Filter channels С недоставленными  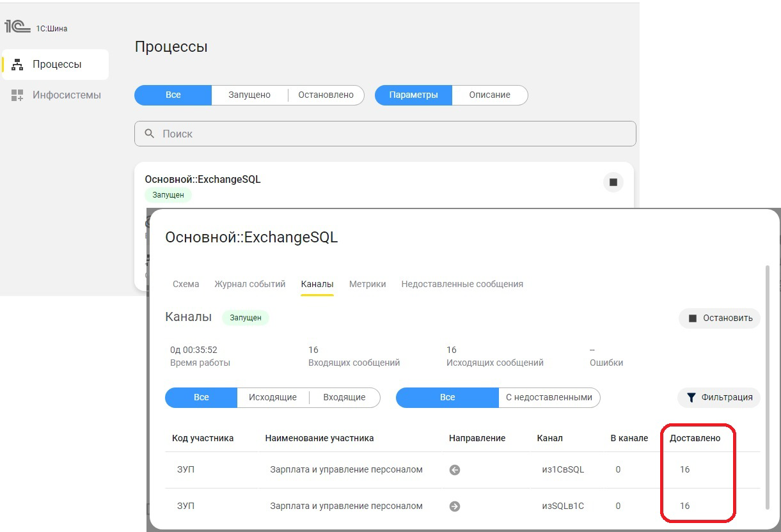[549, 398]
